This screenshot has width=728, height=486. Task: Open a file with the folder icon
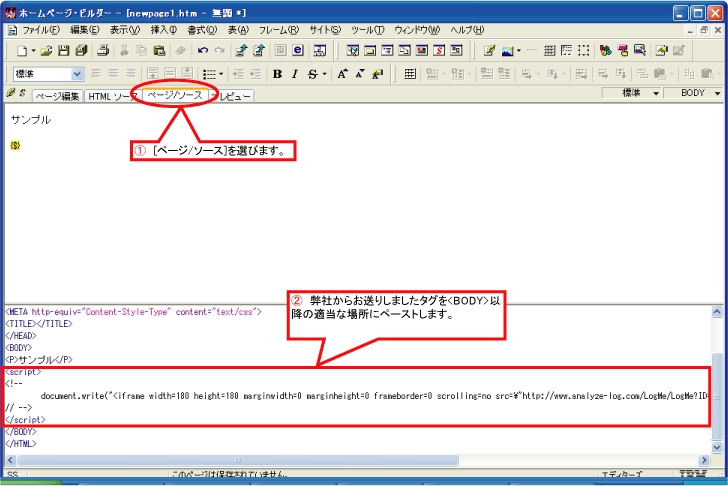tap(46, 51)
